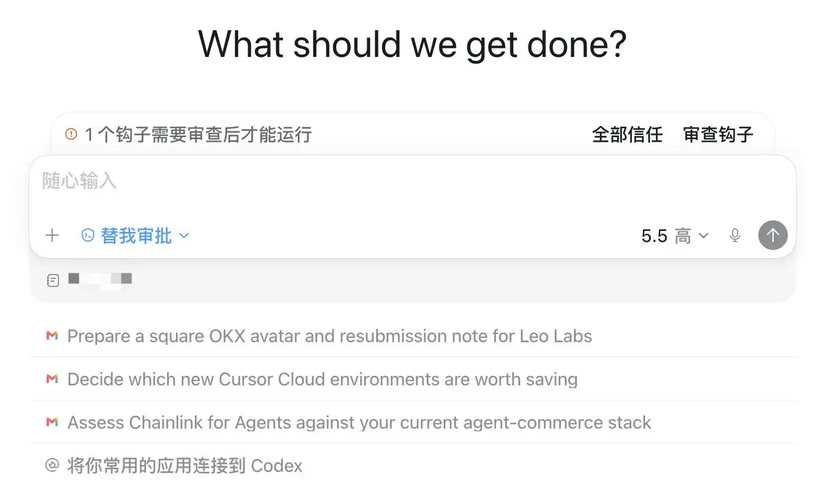Click the 审查钩子 button
Viewport: 821px width, 504px height.
coord(718,134)
